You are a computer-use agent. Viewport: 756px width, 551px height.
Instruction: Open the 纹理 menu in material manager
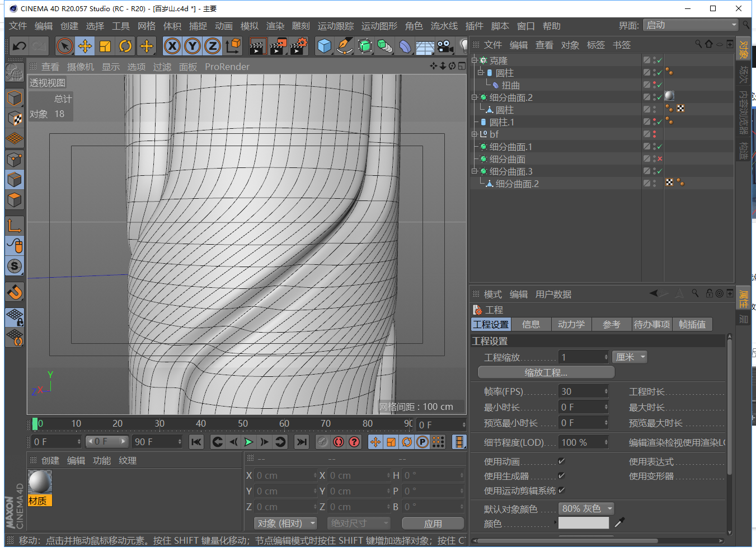coord(128,460)
